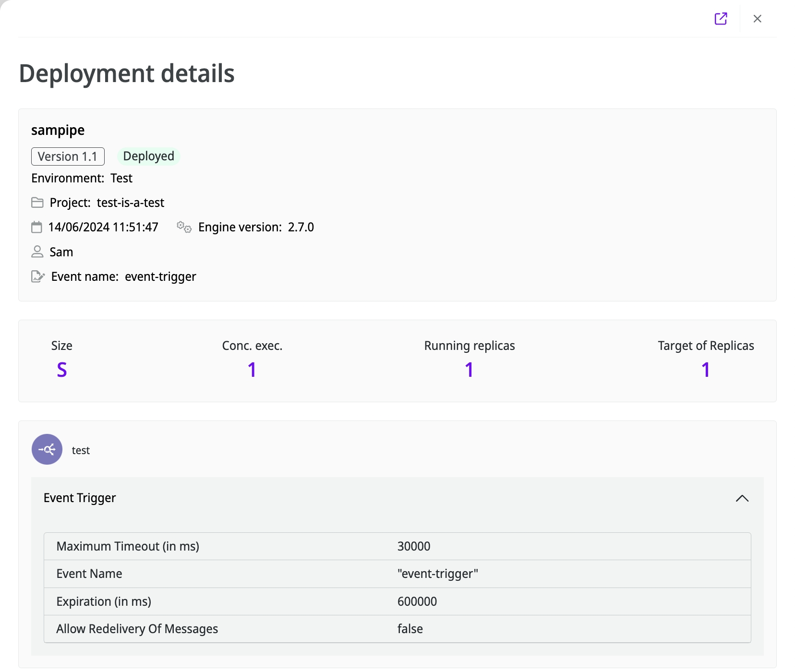The image size is (795, 672).
Task: Click the Size value S
Action: point(62,370)
